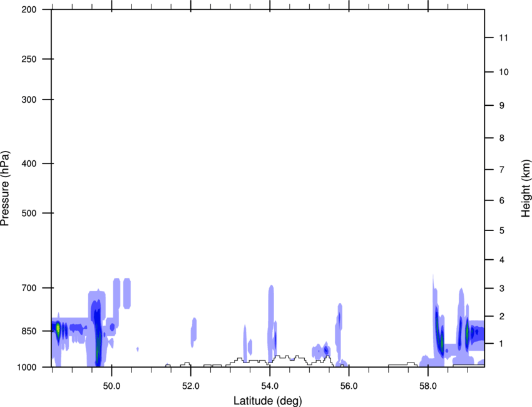Click the 'Pressure (hPa)' axis title

click(5, 188)
